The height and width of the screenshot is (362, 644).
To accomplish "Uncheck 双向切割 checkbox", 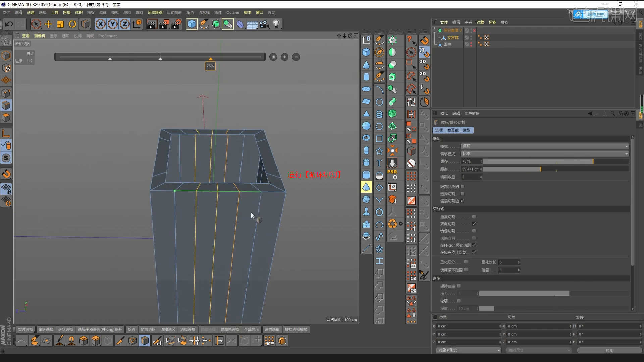I will 474,224.
